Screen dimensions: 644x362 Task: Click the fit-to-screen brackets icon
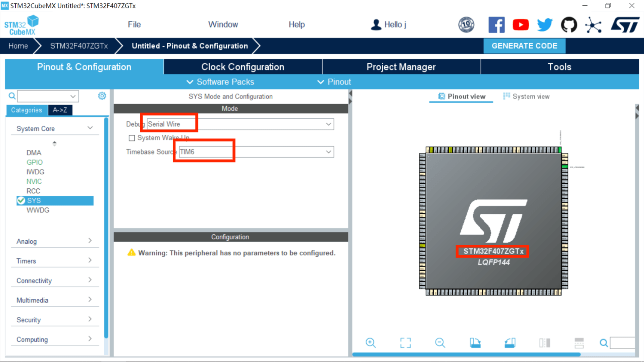coord(405,343)
